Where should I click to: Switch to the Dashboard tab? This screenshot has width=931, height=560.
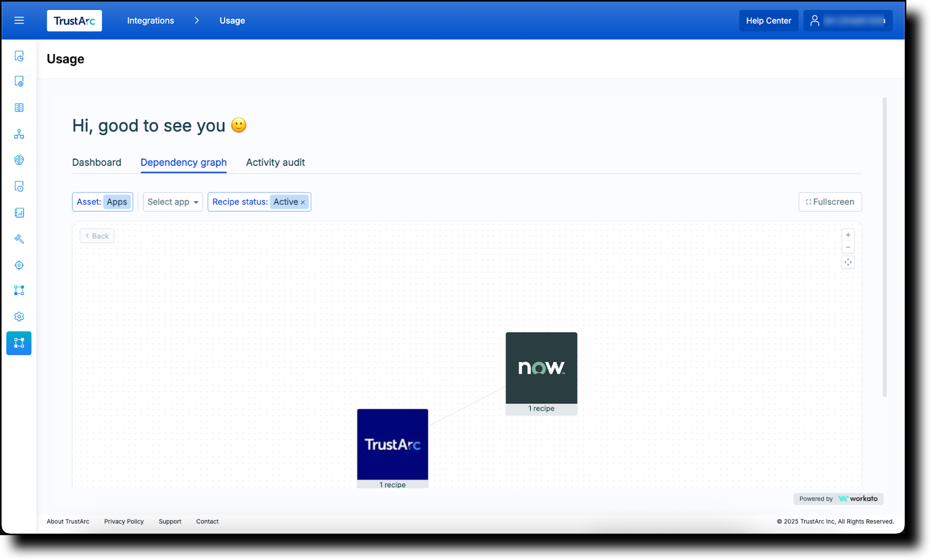coord(97,162)
